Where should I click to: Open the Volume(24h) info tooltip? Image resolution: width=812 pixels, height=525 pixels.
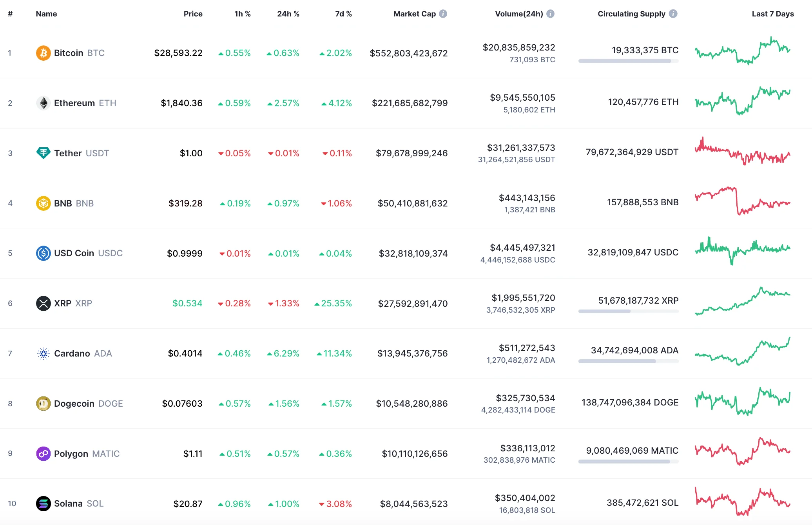point(551,14)
